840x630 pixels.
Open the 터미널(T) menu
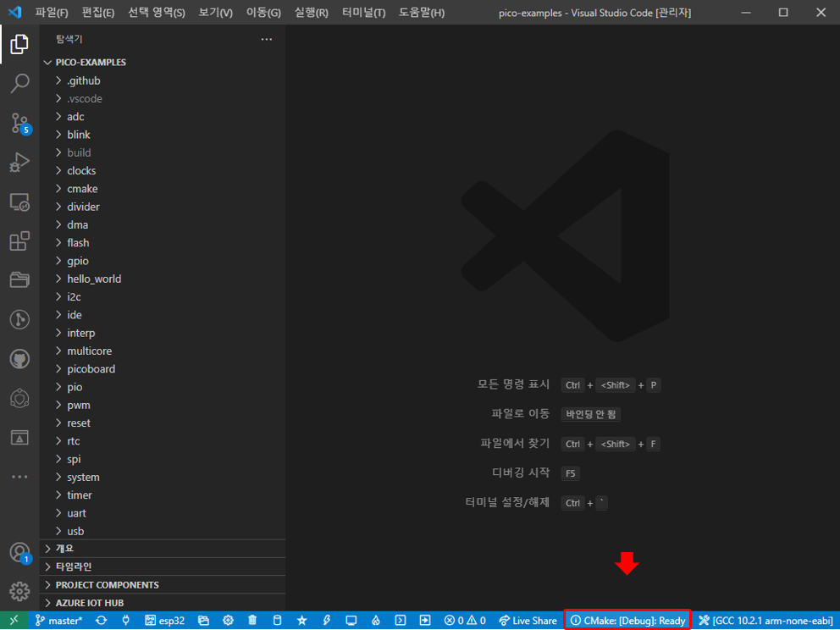[364, 13]
